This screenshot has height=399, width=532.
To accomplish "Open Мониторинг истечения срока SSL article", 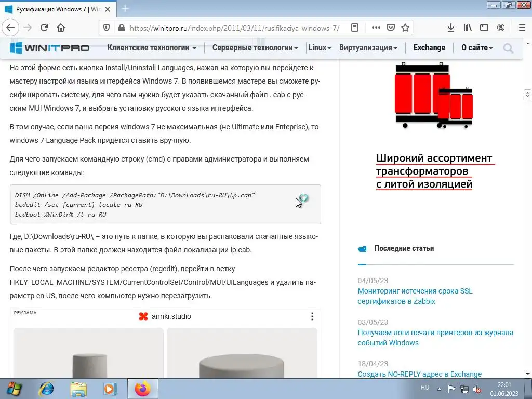I will tap(415, 296).
